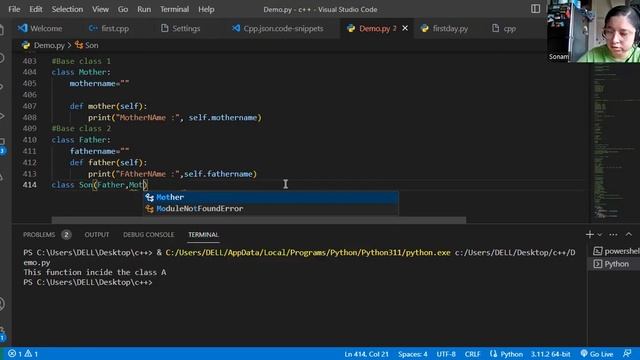Open the Go menu
640x360 pixels.
[122, 9]
